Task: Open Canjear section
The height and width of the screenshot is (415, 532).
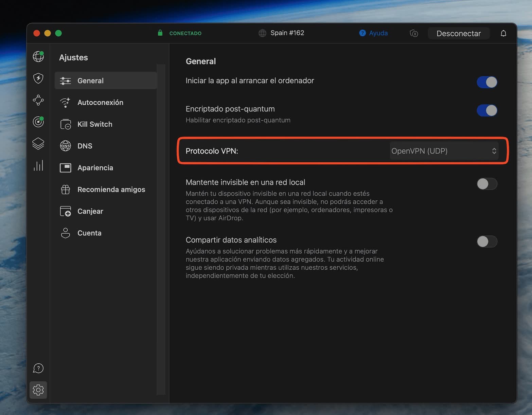Action: [x=106, y=211]
